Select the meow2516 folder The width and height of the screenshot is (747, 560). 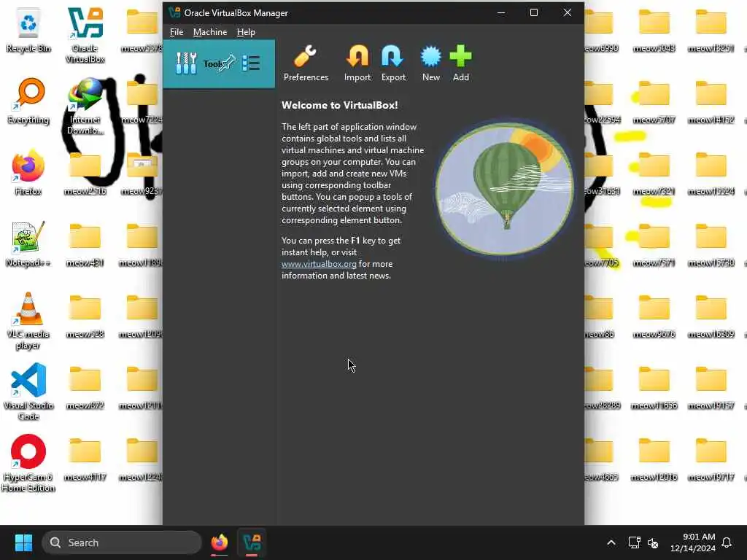coord(85,173)
